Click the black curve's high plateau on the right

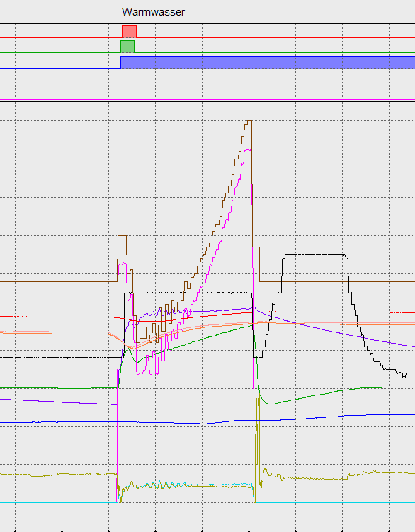314,254
